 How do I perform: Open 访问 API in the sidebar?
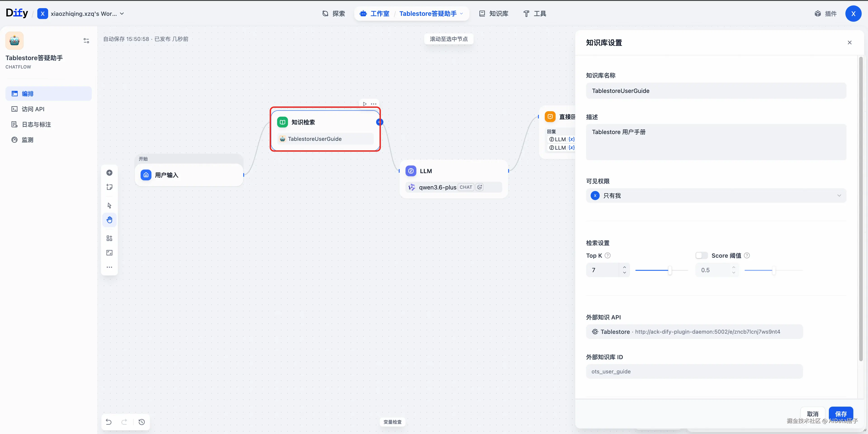[49, 109]
